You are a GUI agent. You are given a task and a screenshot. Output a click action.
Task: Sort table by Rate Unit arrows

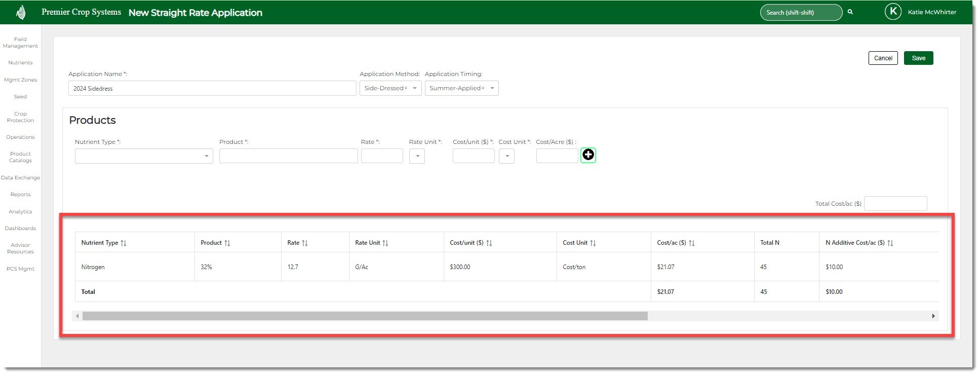click(385, 243)
